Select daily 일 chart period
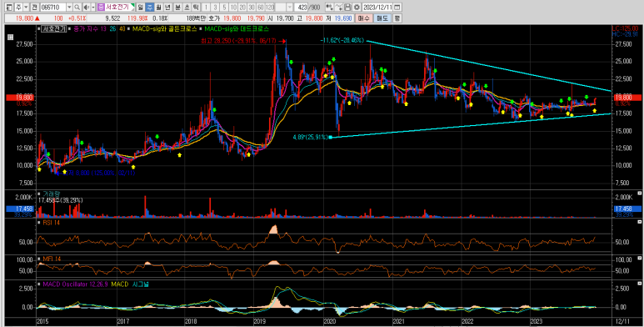 [141, 8]
